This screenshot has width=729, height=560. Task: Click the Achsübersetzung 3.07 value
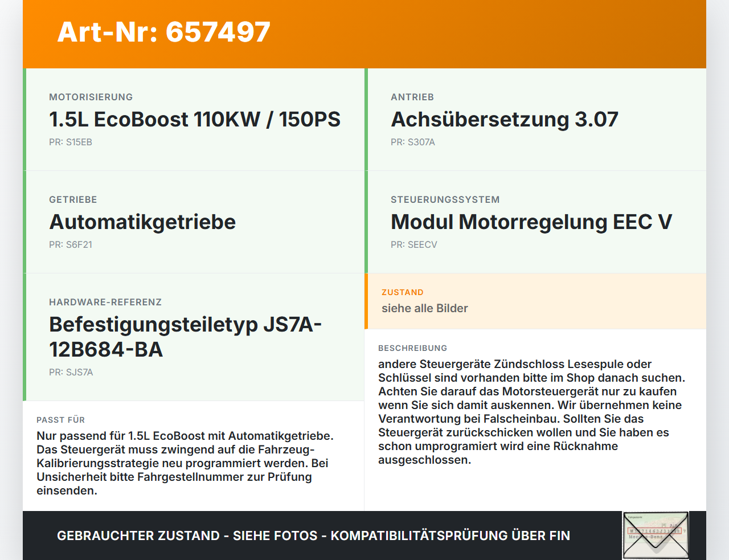(505, 119)
